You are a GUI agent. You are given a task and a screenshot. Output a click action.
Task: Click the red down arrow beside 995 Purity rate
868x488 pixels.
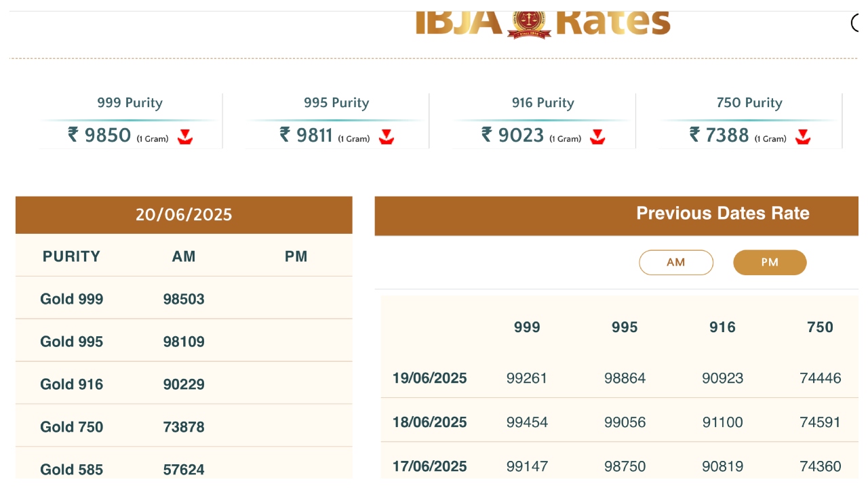(x=387, y=137)
